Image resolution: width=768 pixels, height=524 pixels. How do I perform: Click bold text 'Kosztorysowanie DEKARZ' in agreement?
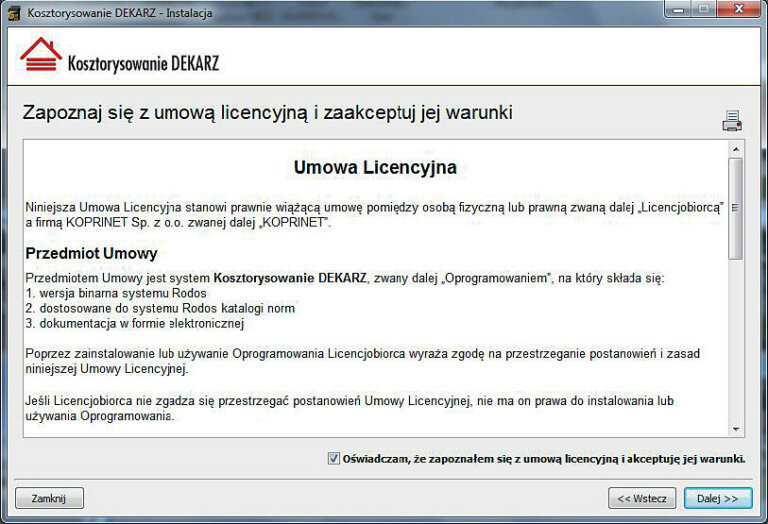tap(290, 278)
